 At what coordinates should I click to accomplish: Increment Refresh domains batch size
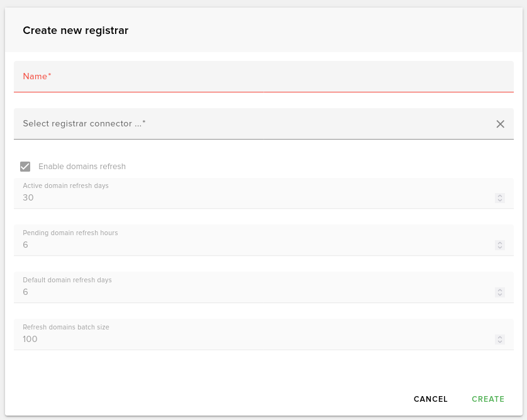coord(500,336)
